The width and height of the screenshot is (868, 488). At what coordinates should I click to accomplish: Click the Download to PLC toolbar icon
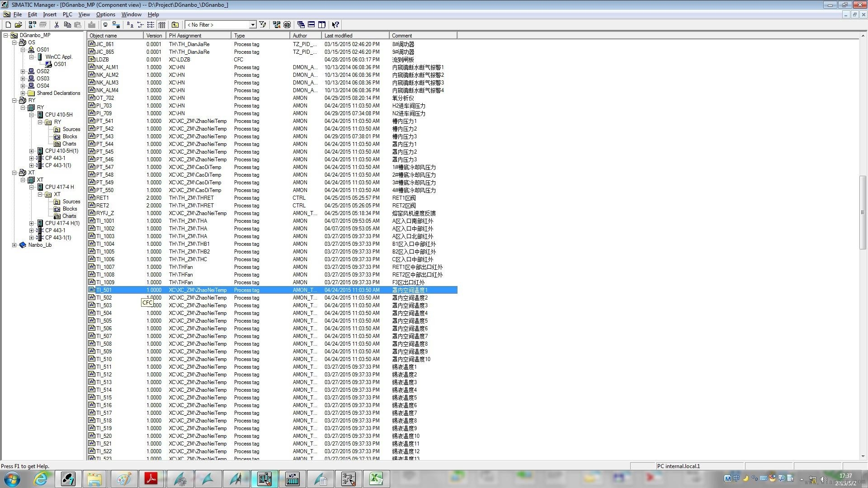coord(92,25)
